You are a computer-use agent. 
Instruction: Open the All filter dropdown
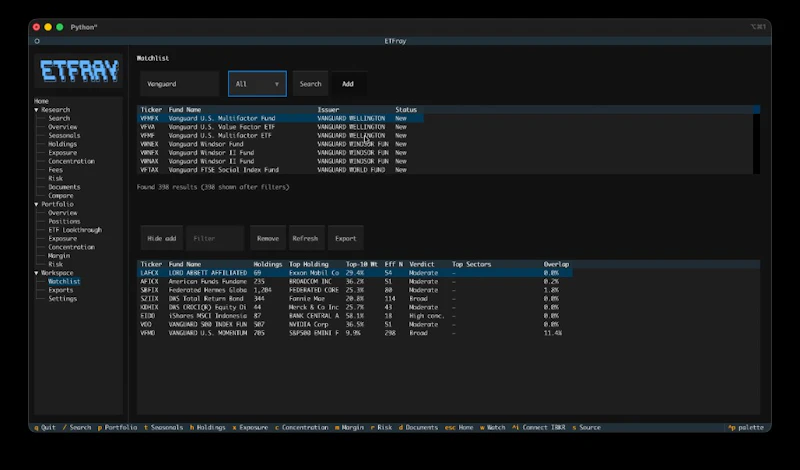pyautogui.click(x=257, y=84)
